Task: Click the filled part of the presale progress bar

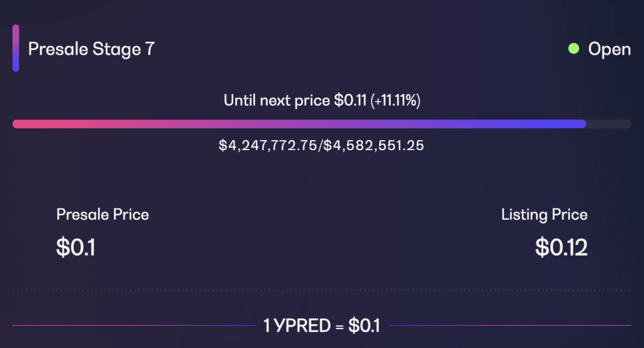Action: (299, 124)
